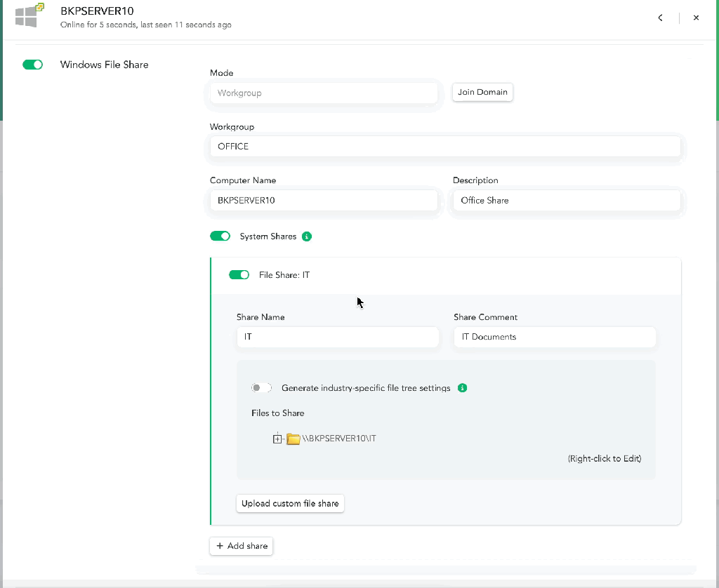
Task: Turn off the System Shares toggle
Action: tap(220, 236)
